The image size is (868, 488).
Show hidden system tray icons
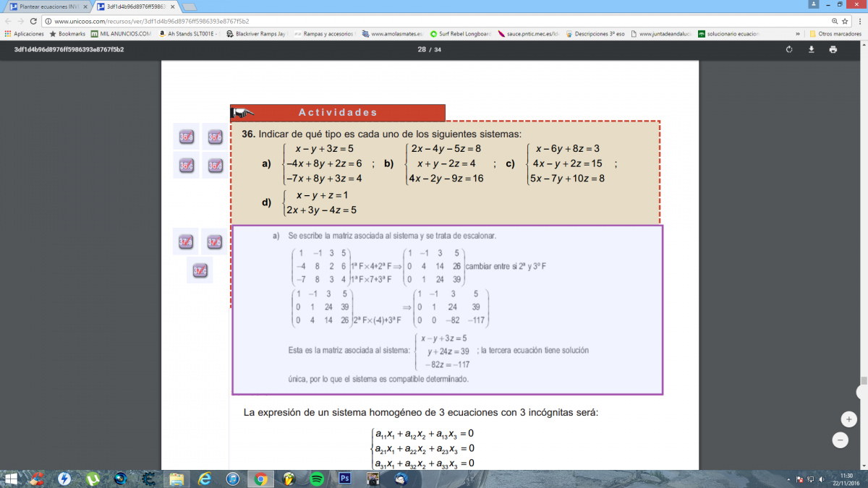coord(788,479)
